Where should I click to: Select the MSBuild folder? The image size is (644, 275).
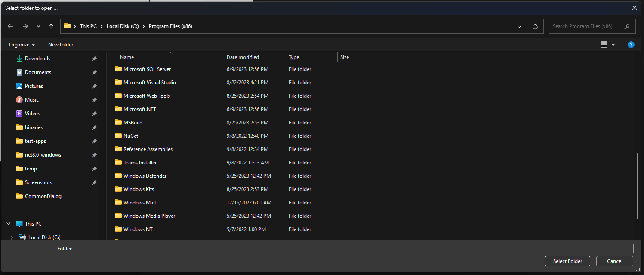tap(133, 123)
